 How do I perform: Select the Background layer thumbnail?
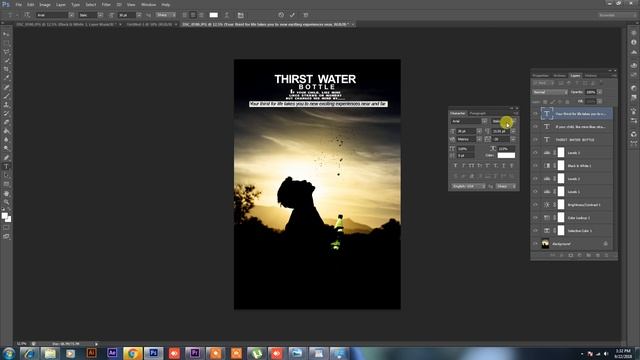click(545, 244)
